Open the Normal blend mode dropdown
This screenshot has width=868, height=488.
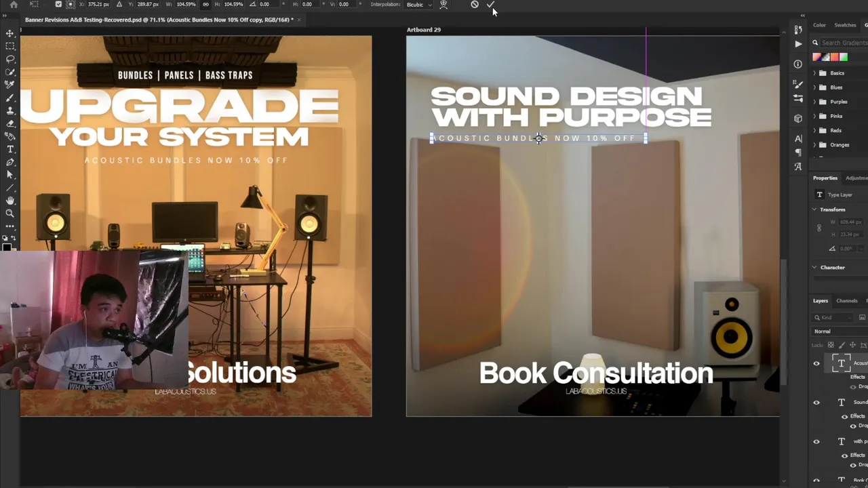(x=840, y=331)
